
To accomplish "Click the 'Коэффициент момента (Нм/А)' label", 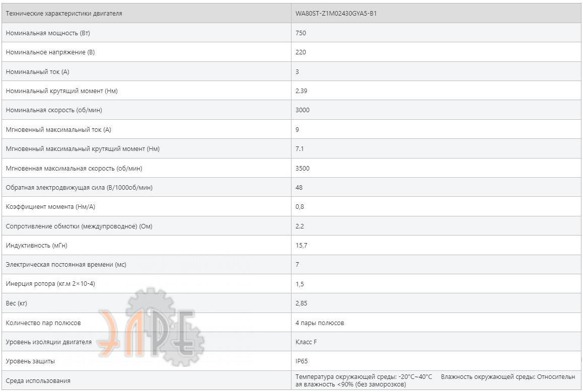I will pos(50,207).
